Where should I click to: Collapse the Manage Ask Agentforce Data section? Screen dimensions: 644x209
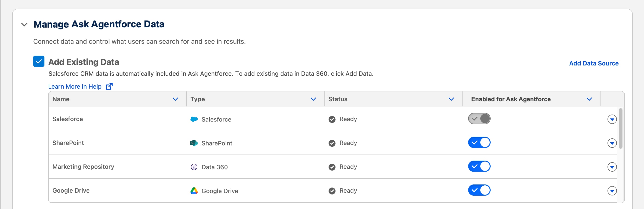[x=24, y=25]
